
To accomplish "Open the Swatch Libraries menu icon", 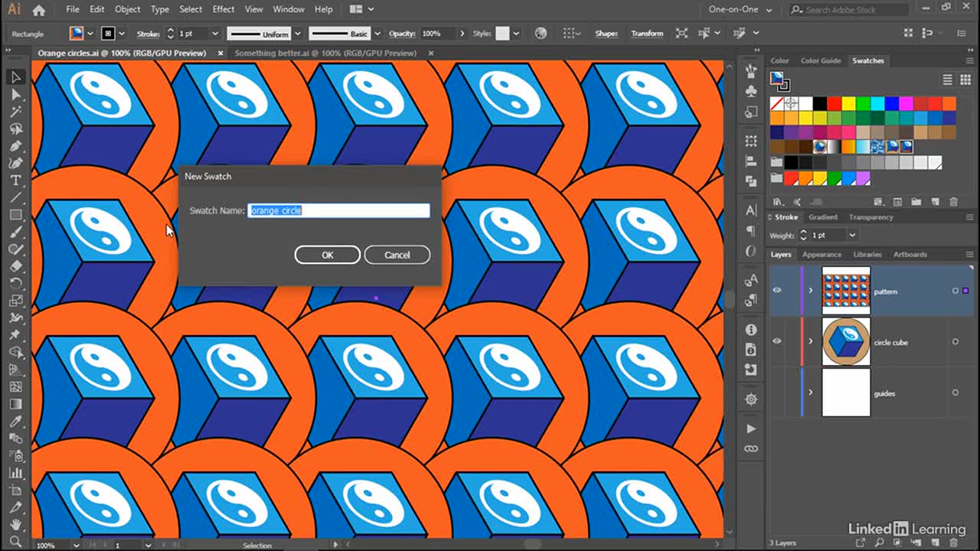I will [x=778, y=202].
